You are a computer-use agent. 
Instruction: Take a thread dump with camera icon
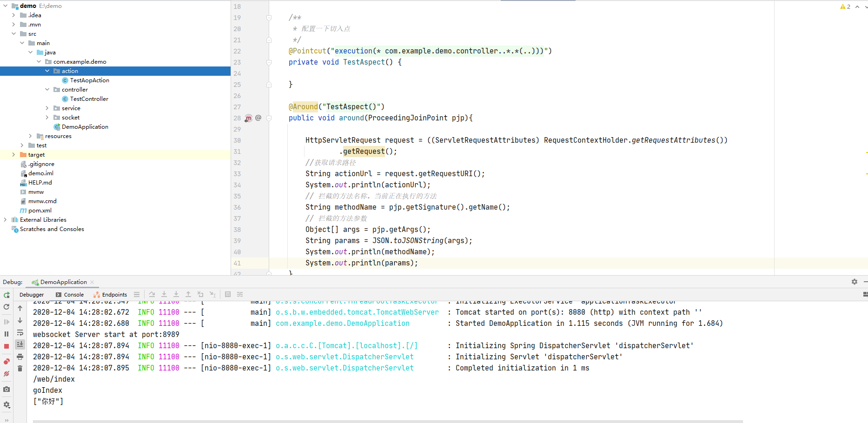coord(7,389)
